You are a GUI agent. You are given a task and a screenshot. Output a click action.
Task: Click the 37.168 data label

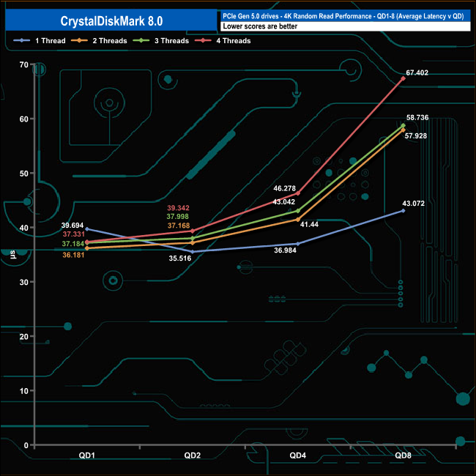(x=179, y=226)
